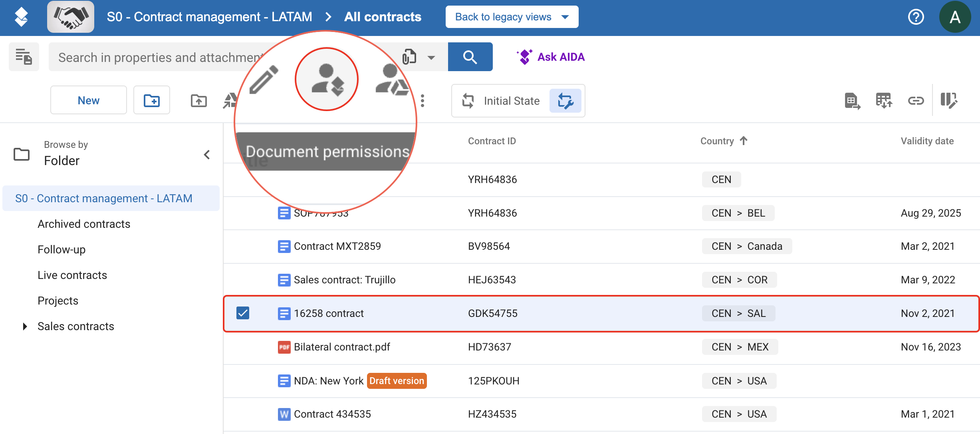Click the pencil edit icon
Viewport: 980px width, 434px height.
pos(264,80)
